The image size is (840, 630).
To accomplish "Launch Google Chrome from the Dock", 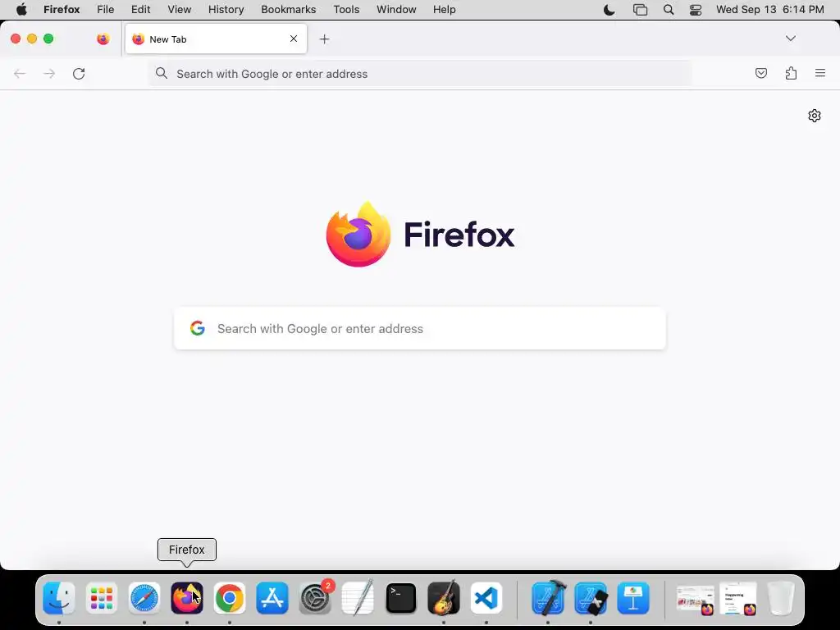I will pyautogui.click(x=230, y=598).
